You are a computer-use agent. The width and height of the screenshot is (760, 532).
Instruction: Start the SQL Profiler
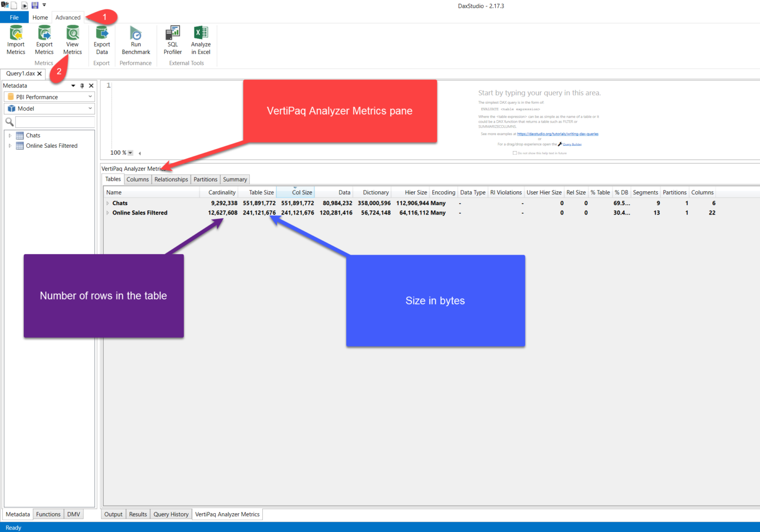point(172,39)
